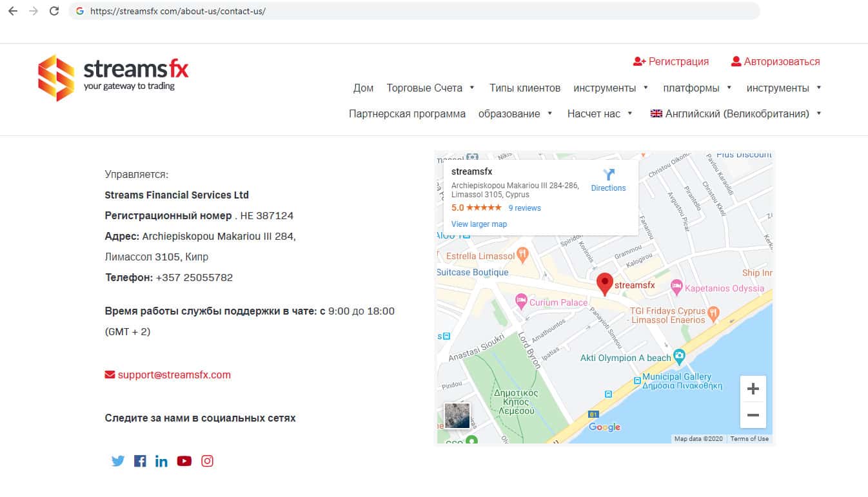
Task: Click the Авторизоваться login link
Action: tap(775, 62)
